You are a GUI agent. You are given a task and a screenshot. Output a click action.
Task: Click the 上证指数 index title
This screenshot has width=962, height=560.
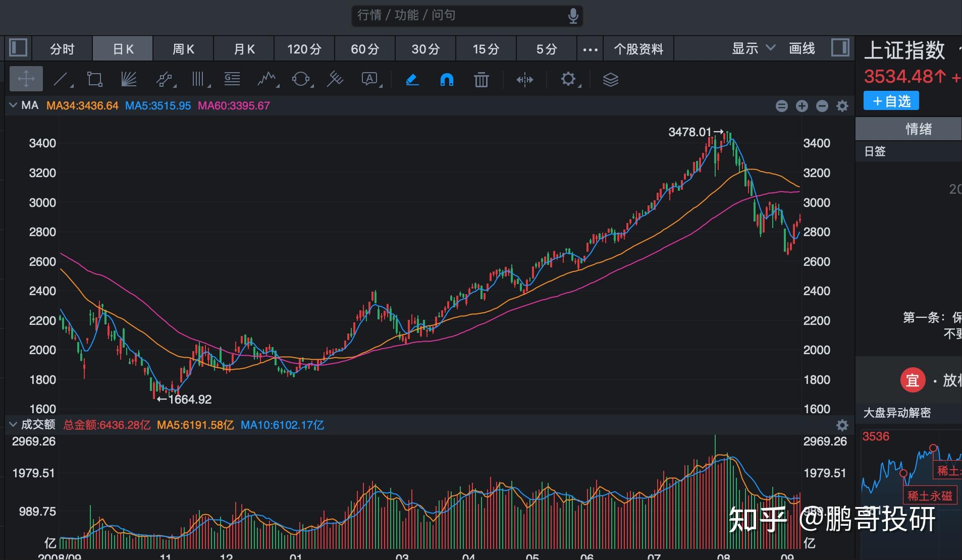click(904, 50)
